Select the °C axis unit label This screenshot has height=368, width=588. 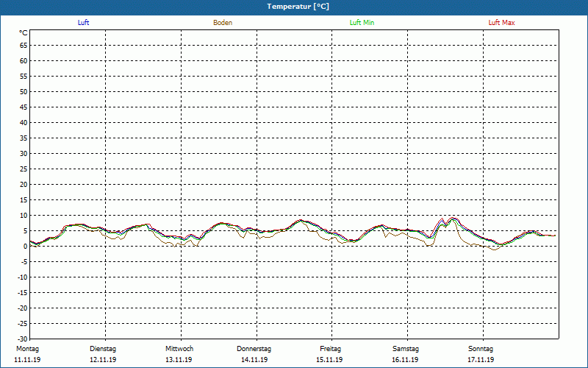pyautogui.click(x=24, y=33)
